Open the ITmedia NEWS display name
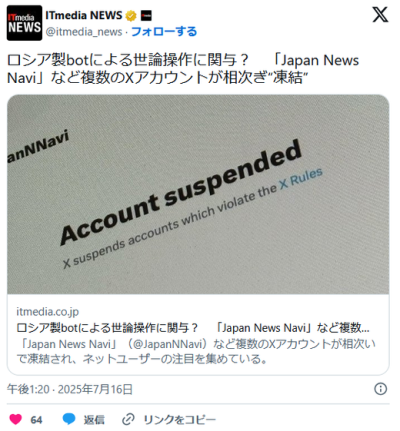The width and height of the screenshot is (400, 431). [84, 15]
